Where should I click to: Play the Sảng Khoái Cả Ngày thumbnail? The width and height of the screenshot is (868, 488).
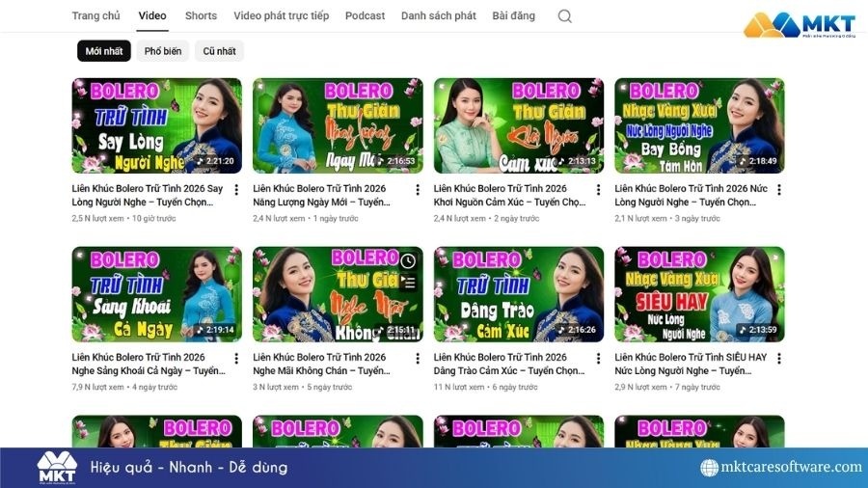[156, 294]
